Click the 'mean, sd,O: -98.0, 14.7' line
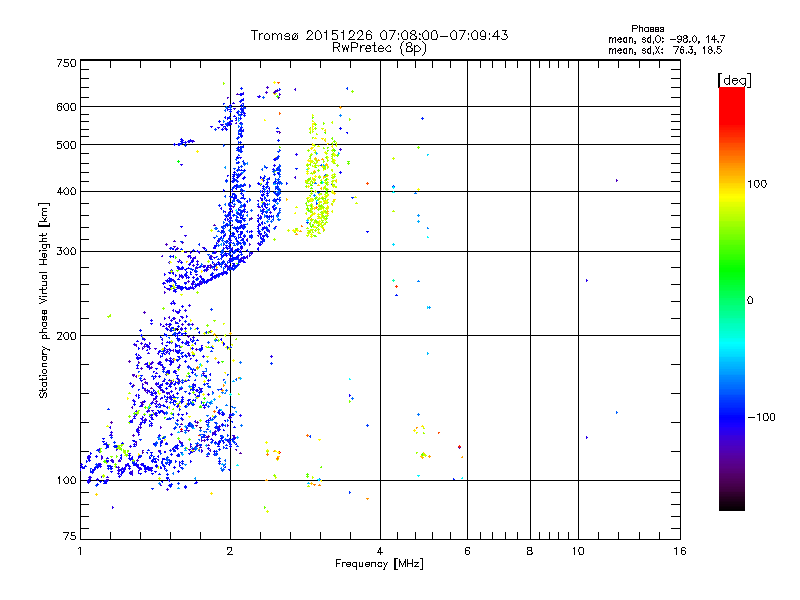 click(666, 39)
